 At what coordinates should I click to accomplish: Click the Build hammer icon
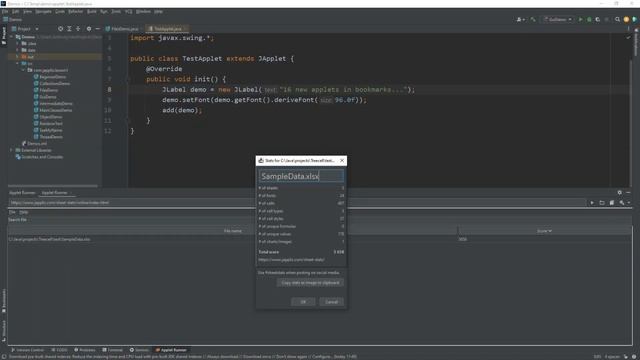coord(533,19)
